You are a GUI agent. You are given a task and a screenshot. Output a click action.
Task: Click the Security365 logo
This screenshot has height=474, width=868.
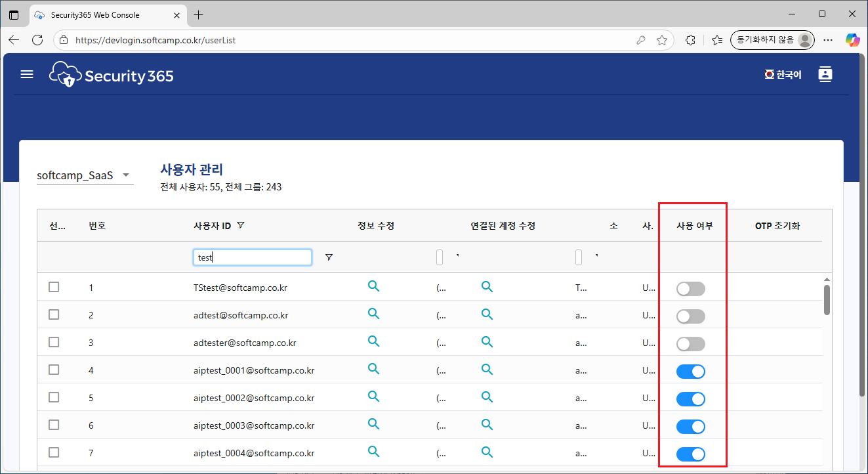112,75
